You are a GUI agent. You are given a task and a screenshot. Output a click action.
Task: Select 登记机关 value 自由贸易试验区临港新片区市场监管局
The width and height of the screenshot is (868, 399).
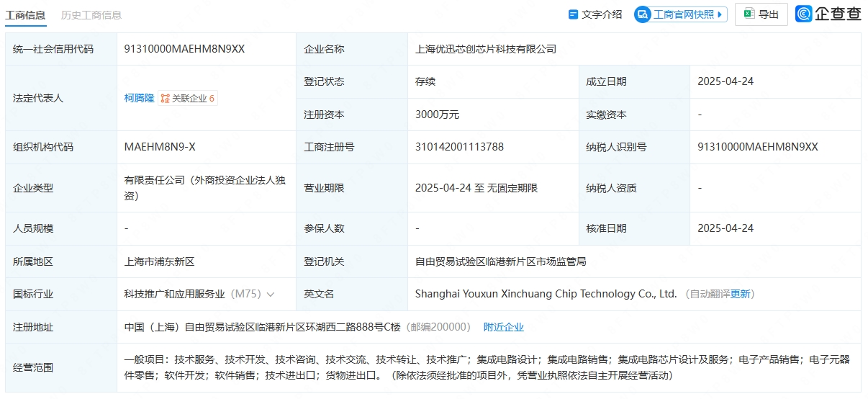tap(501, 261)
